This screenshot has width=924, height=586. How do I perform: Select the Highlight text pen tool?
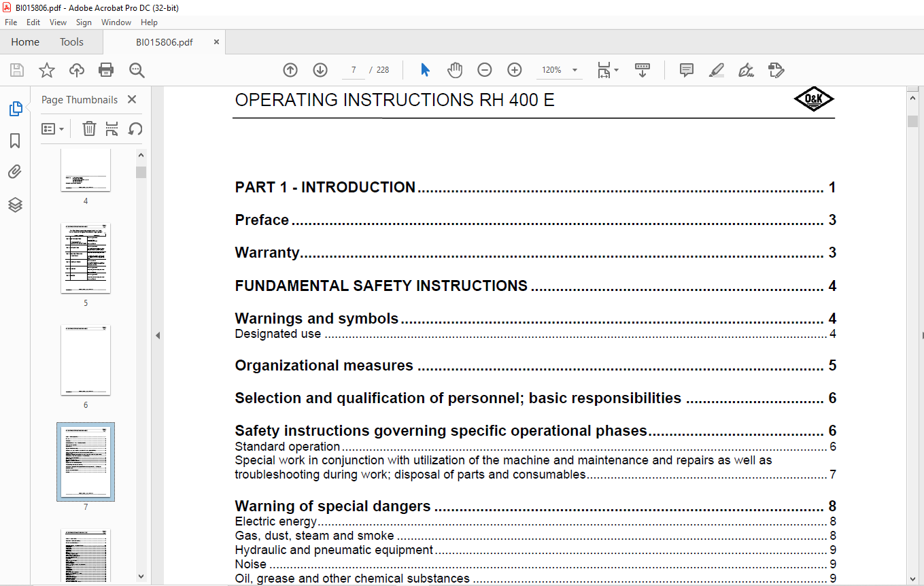click(x=716, y=70)
